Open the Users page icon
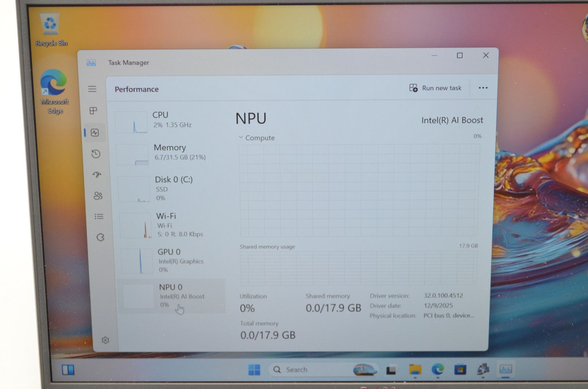This screenshot has height=389, width=588. (x=98, y=195)
